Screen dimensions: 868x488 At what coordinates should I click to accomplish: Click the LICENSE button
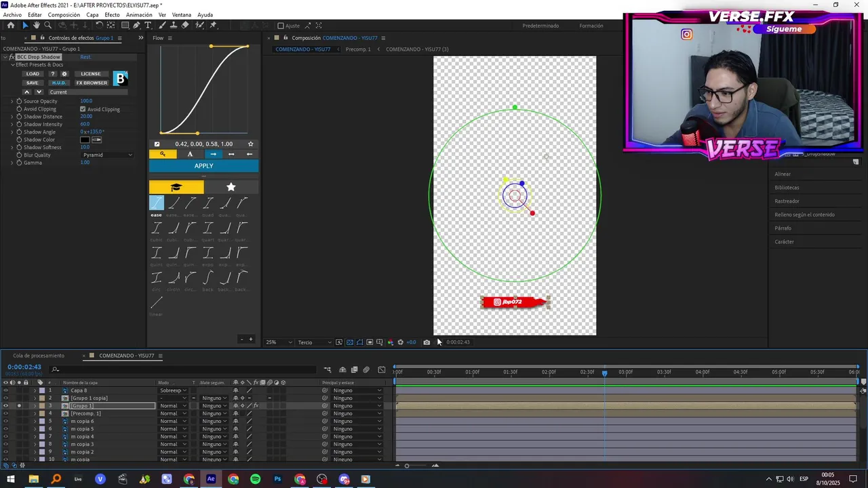91,74
